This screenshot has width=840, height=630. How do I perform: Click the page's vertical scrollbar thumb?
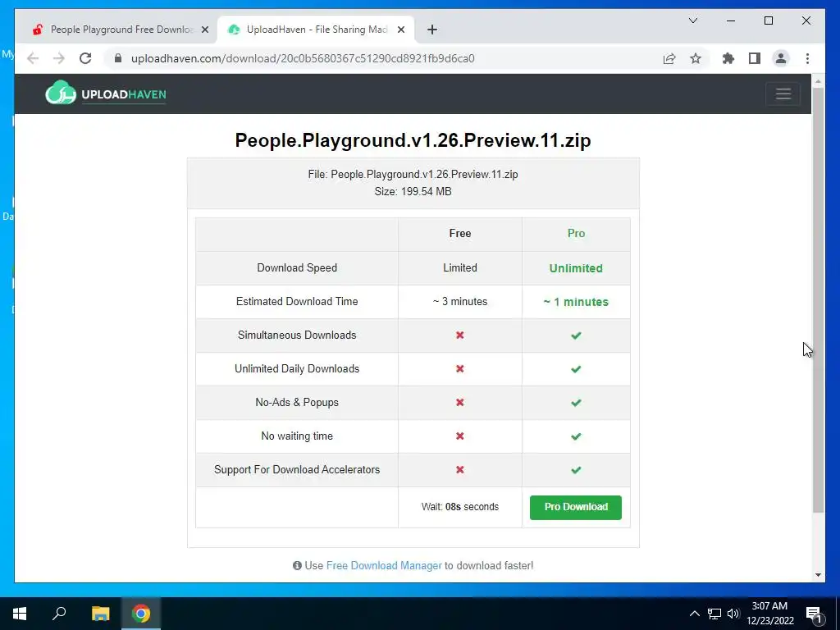(818, 300)
